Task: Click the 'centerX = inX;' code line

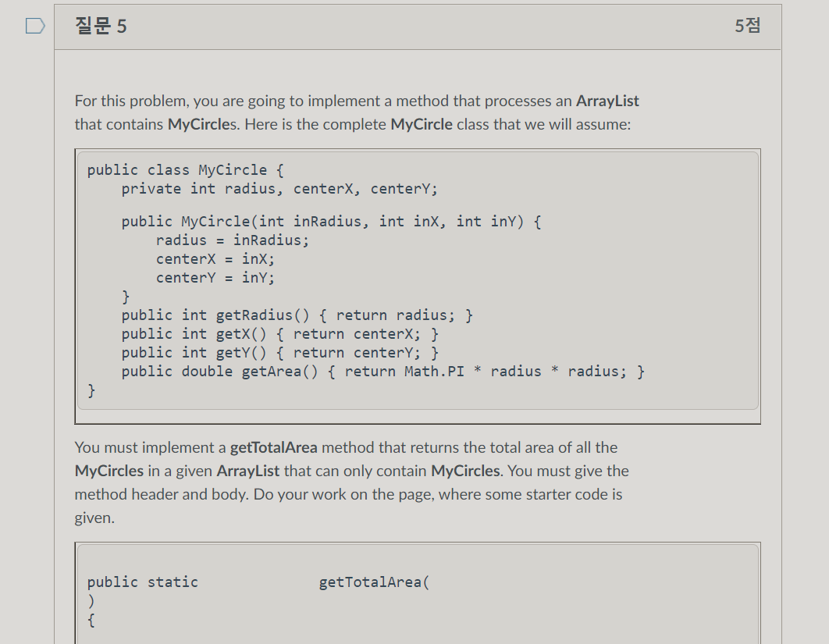Action: (215, 259)
